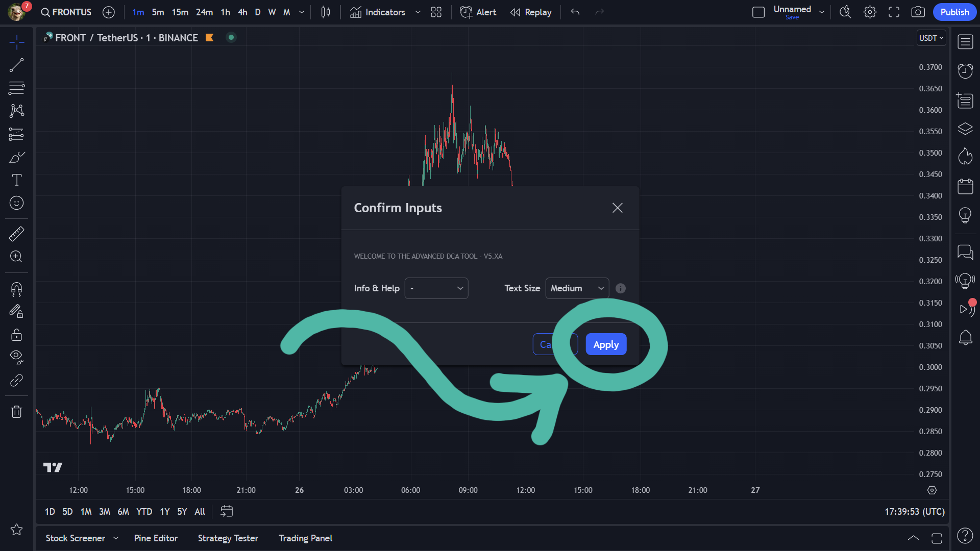Screen dimensions: 980x551
Task: Change Text Size from Medium dropdown
Action: pos(577,288)
